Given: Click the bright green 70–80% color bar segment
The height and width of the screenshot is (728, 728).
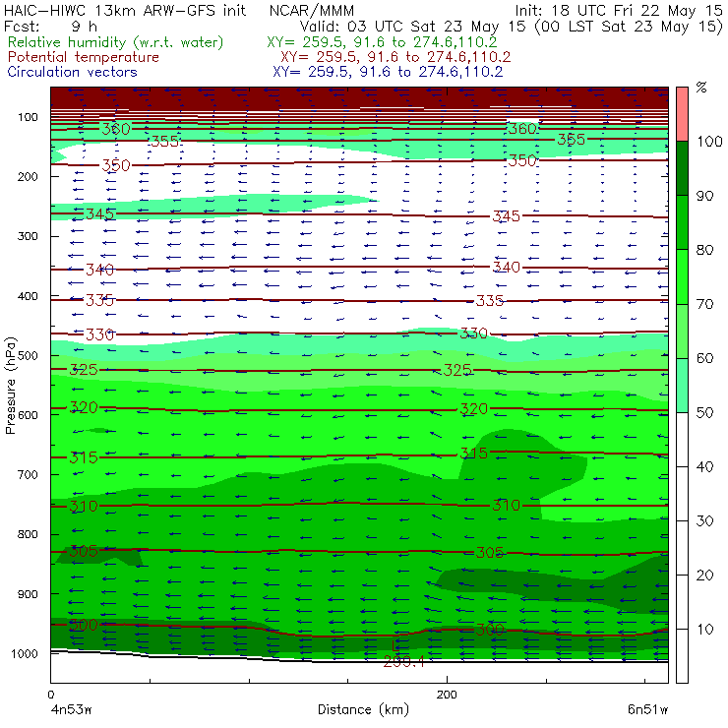Looking at the screenshot, I should [682, 276].
